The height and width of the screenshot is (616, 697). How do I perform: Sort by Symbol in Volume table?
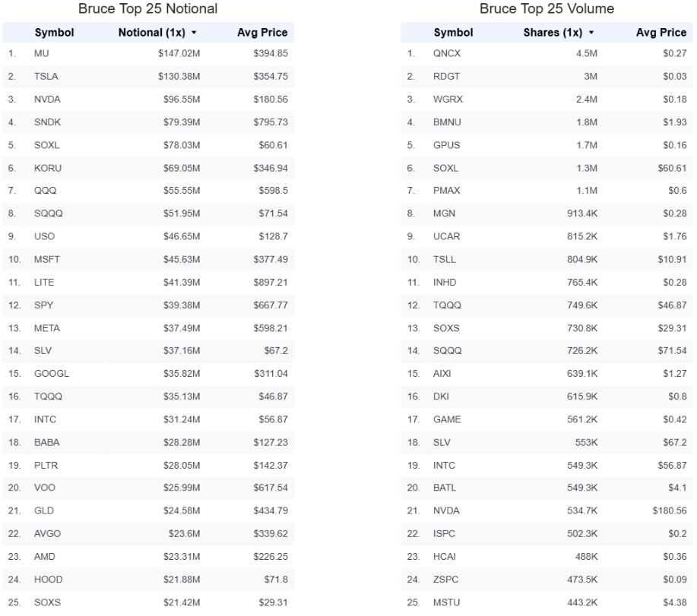click(x=454, y=33)
